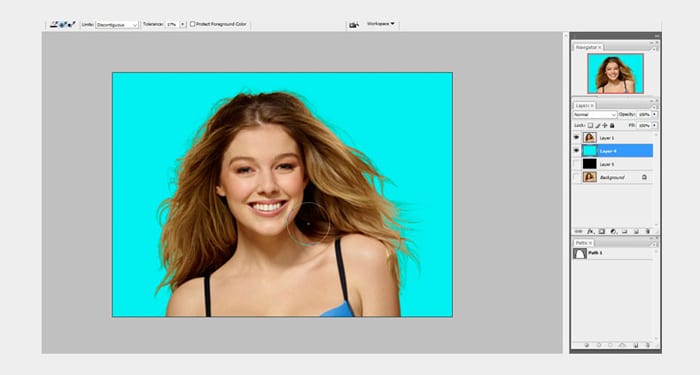Select the Background layer thumbnail
Screen dimensions: 700x375
click(x=590, y=177)
